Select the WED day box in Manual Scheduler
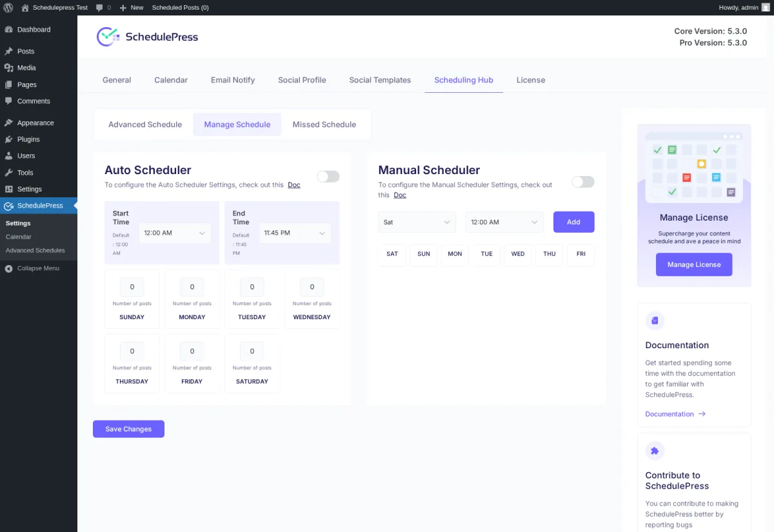The height and width of the screenshot is (532, 774). point(518,254)
